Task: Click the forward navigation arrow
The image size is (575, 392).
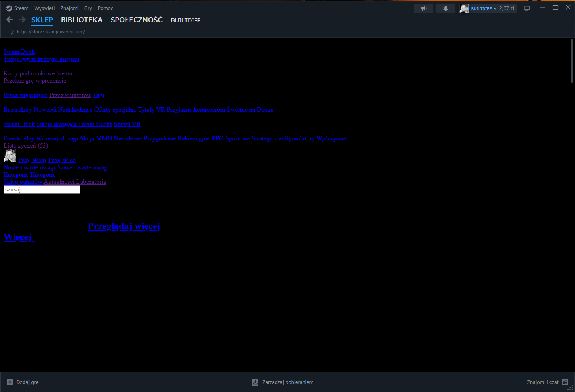Action: tap(22, 20)
